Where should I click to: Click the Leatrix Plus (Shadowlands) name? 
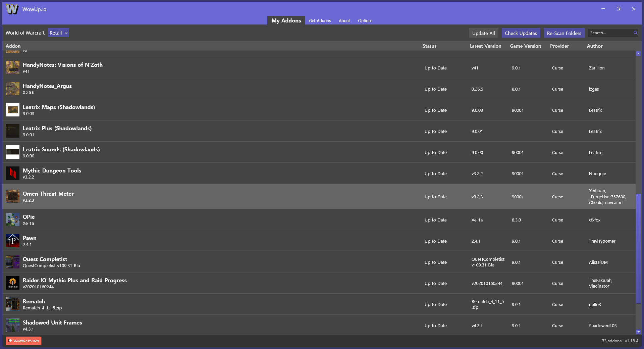[x=57, y=128]
